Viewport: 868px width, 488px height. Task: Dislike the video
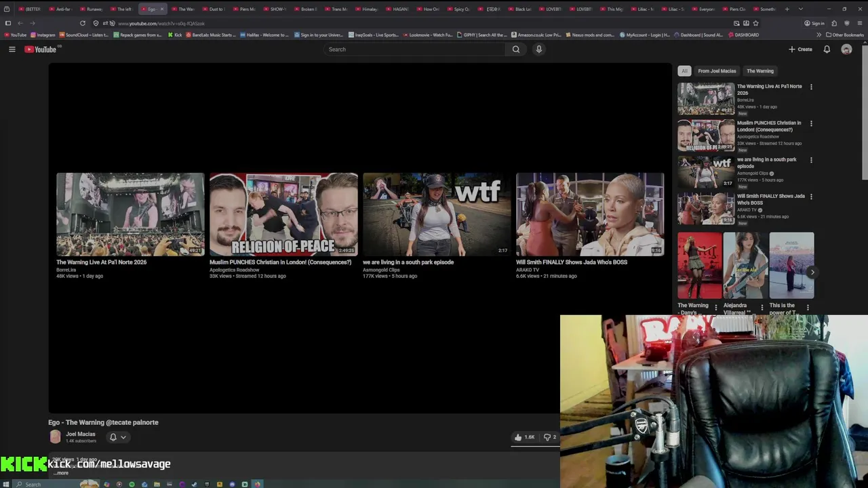549,437
